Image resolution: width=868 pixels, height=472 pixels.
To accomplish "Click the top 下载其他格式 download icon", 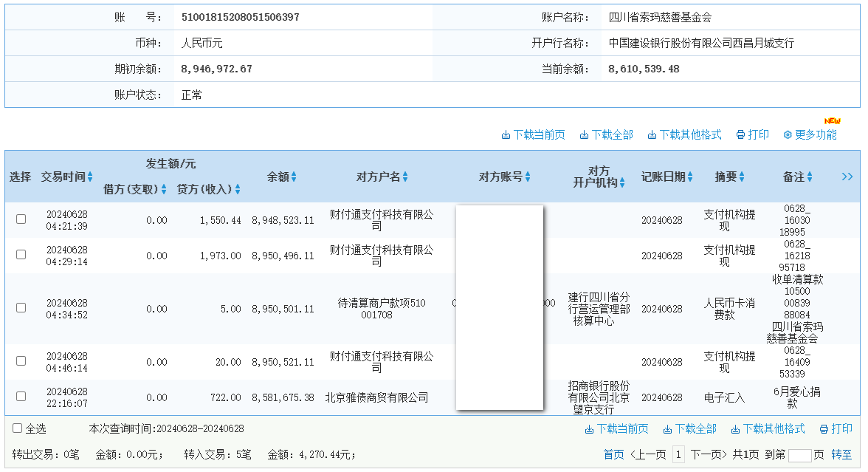I will [652, 135].
